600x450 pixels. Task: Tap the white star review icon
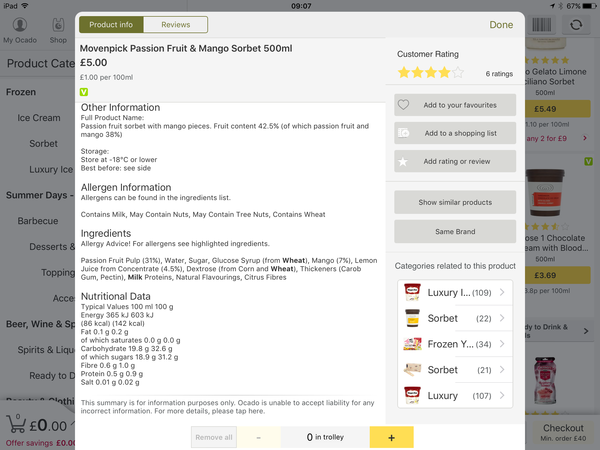[x=403, y=161]
